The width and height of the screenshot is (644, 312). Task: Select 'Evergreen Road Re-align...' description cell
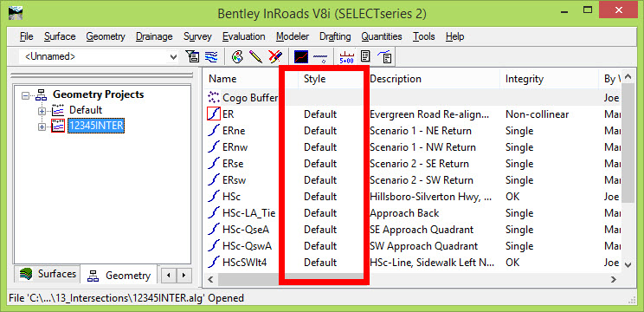coord(429,114)
